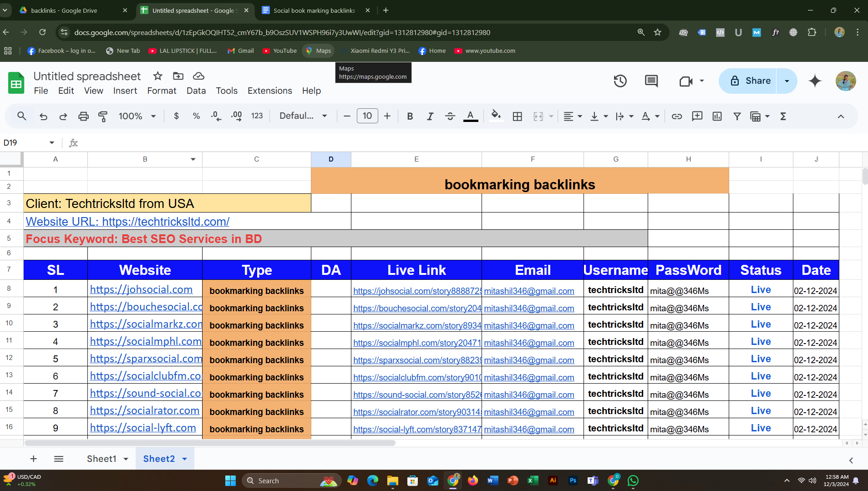Open WhatsApp from the taskbar
This screenshot has height=491, width=868.
coord(633,481)
